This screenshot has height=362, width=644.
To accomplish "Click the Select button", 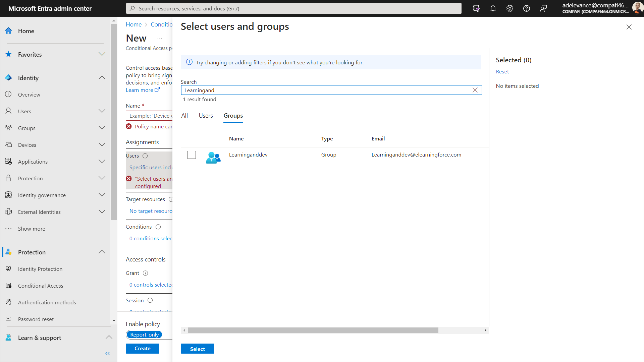I will (198, 349).
